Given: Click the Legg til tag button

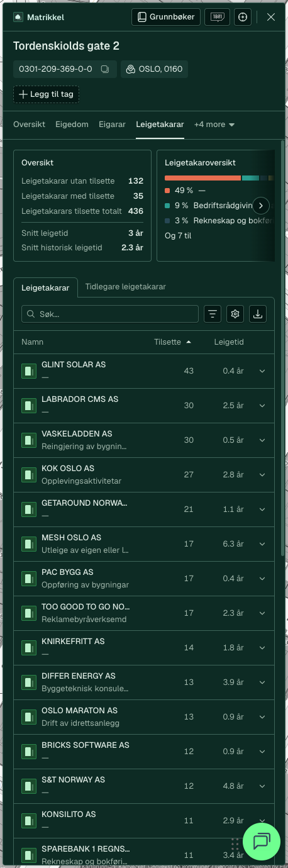Looking at the screenshot, I should point(46,94).
